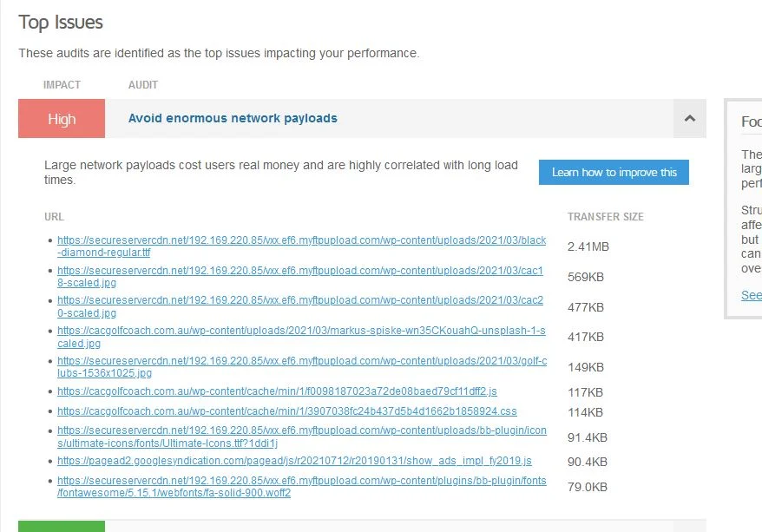The image size is (762, 532).
Task: Click the TRANSFER SIZE column header
Action: [x=606, y=217]
